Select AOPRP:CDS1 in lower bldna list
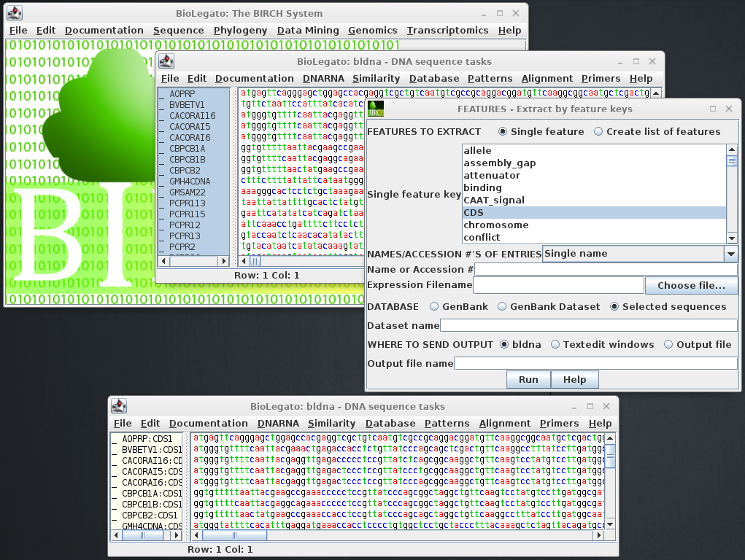 pyautogui.click(x=147, y=438)
